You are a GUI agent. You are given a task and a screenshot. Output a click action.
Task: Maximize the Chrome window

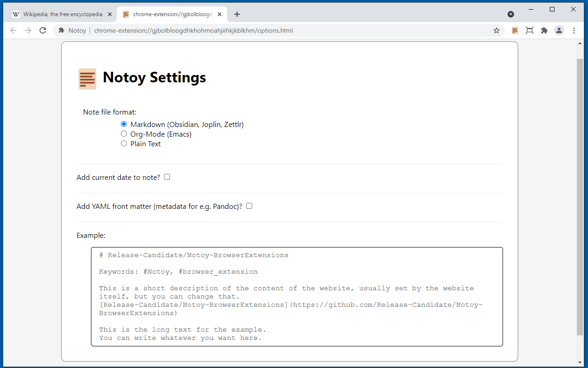tap(552, 9)
